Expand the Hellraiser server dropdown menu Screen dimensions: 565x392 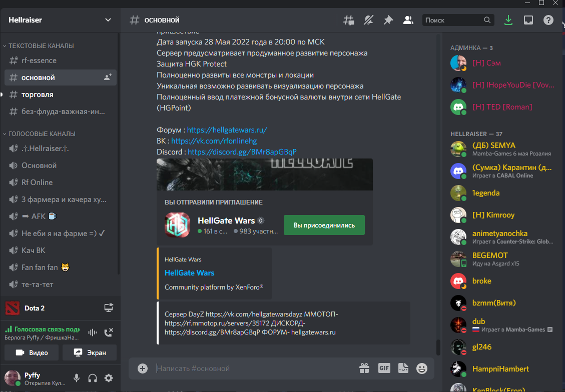pos(108,20)
